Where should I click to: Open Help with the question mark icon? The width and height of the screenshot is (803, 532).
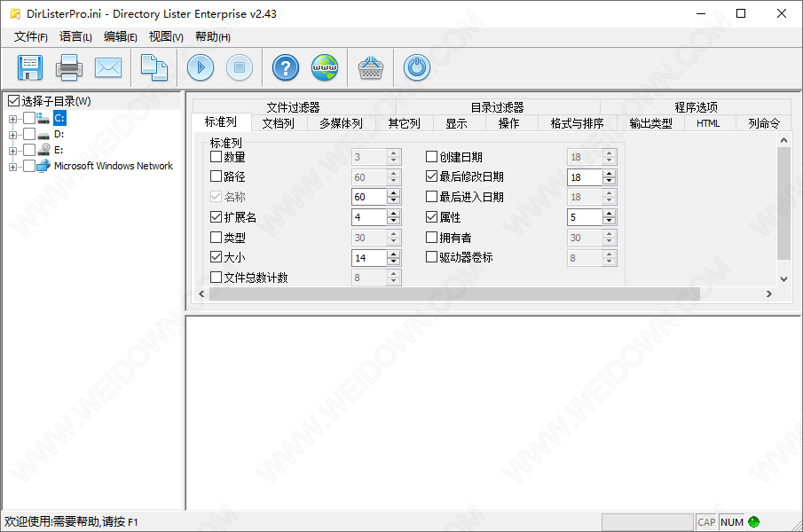point(285,67)
